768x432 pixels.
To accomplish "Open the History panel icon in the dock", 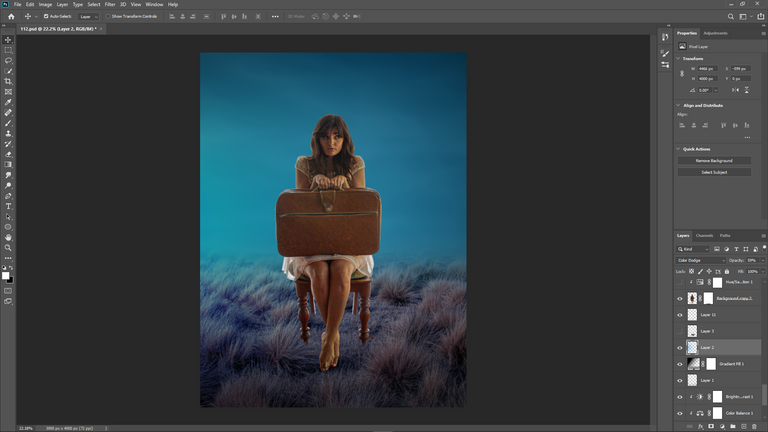I will 665,37.
